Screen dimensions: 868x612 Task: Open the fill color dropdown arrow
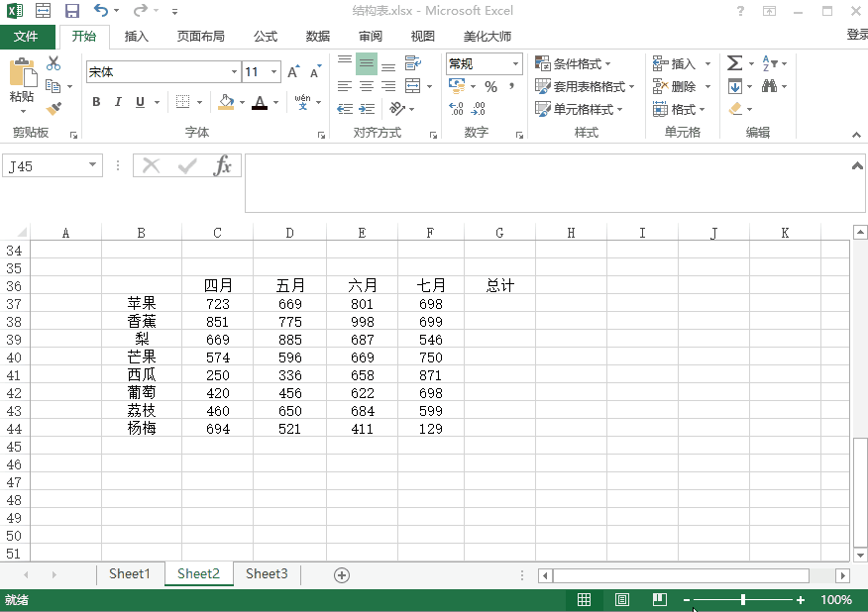(242, 102)
